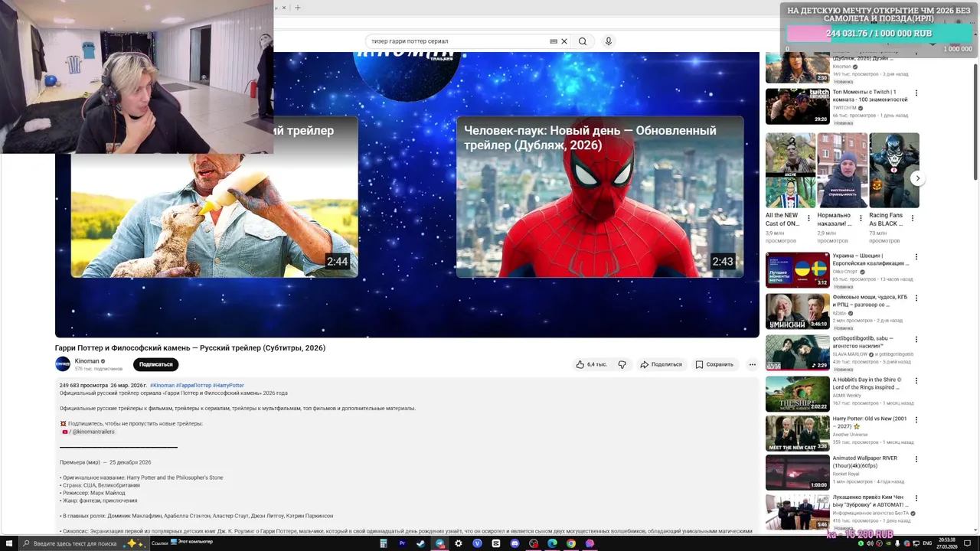980x551 pixels.
Task: Open Racing Fans As BLACK short thumbnail
Action: pyautogui.click(x=894, y=170)
